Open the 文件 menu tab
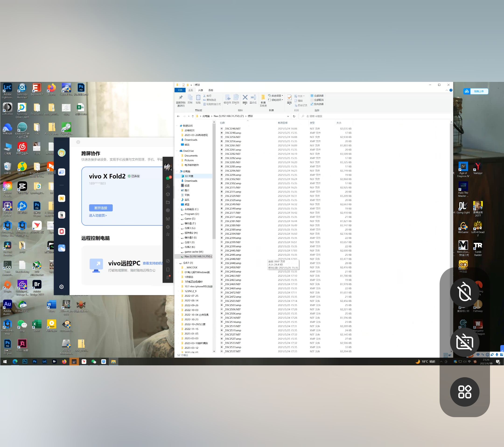This screenshot has width=504, height=447. [180, 90]
